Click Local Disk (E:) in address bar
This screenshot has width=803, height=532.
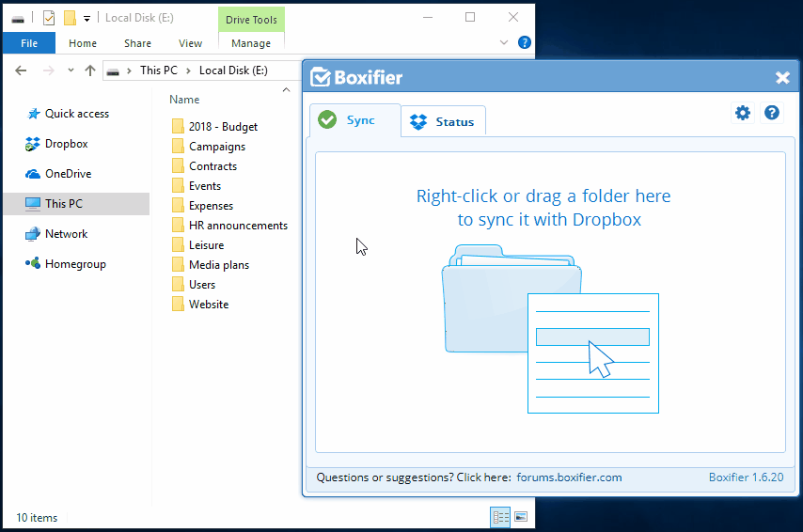tap(233, 70)
